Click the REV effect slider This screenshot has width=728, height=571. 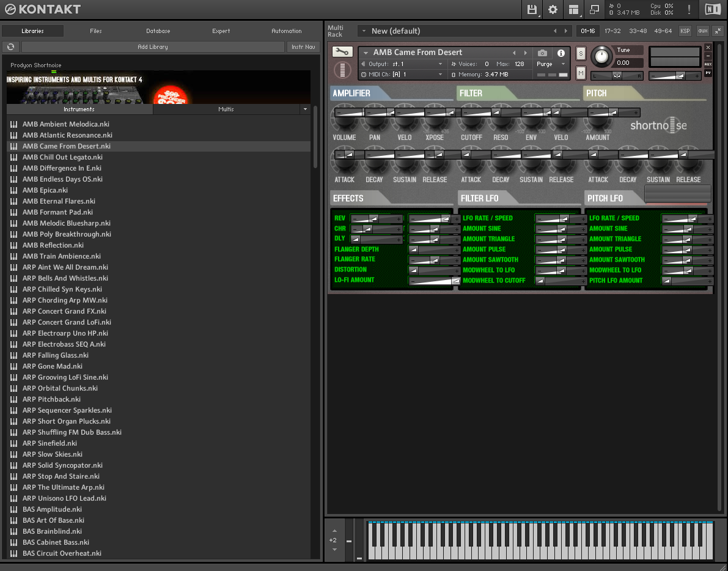coord(377,219)
